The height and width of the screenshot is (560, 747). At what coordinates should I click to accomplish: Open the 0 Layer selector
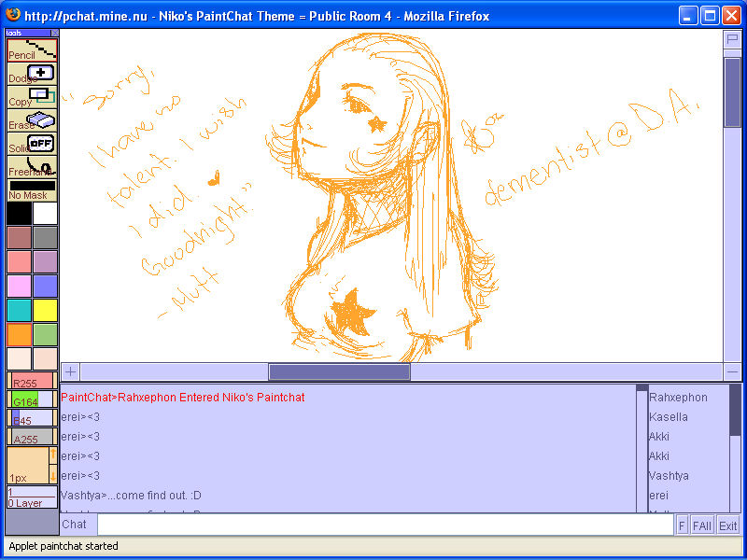[x=32, y=497]
